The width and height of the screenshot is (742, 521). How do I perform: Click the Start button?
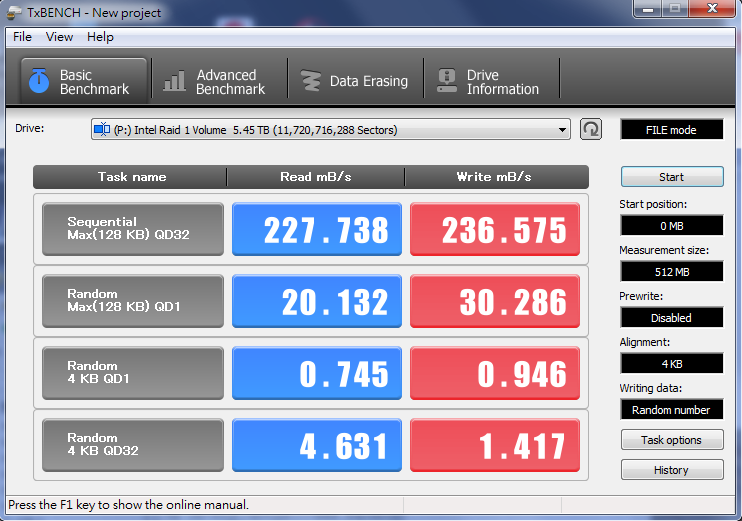point(672,177)
